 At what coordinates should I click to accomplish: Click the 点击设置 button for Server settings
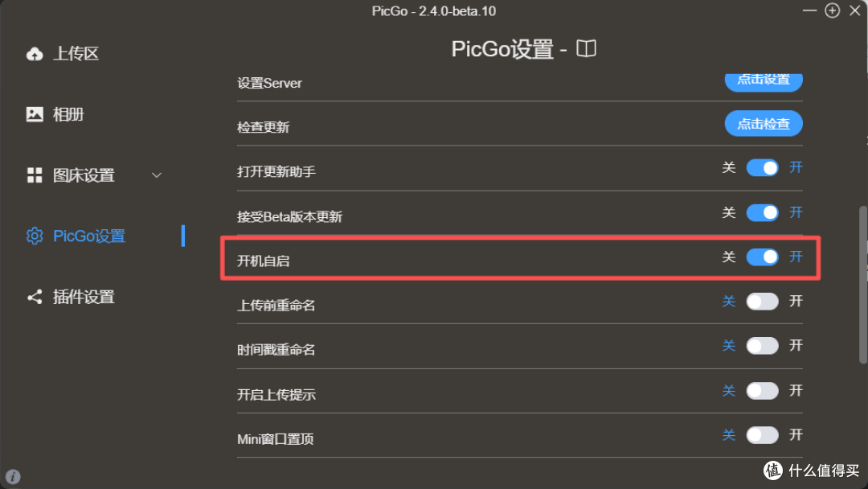(763, 80)
